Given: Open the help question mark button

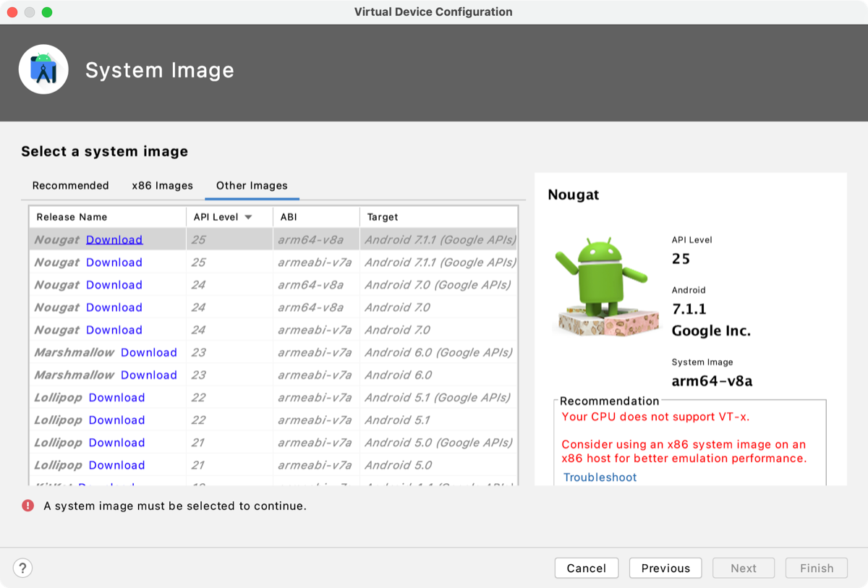Looking at the screenshot, I should (x=23, y=568).
